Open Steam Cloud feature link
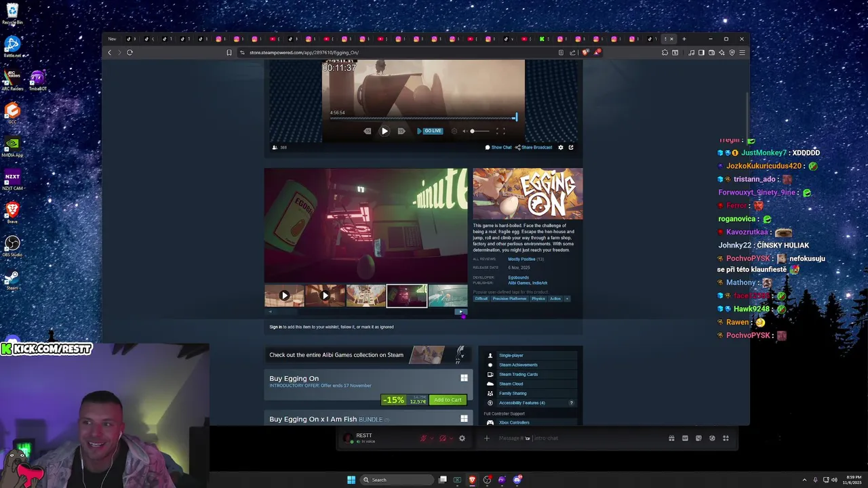Viewport: 868px width, 488px height. tap(511, 384)
